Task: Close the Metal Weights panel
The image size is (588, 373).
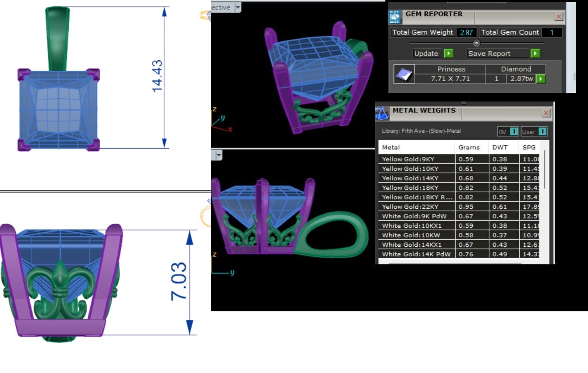Action: (546, 113)
